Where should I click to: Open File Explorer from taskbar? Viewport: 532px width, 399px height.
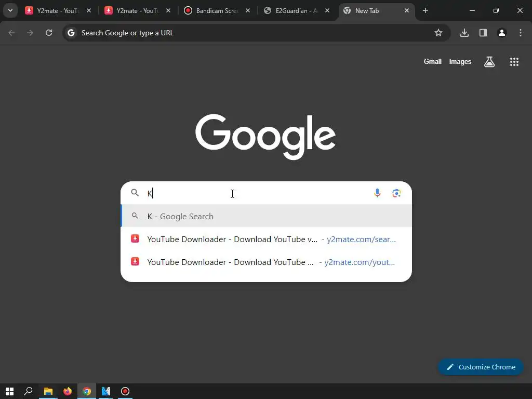[48, 391]
